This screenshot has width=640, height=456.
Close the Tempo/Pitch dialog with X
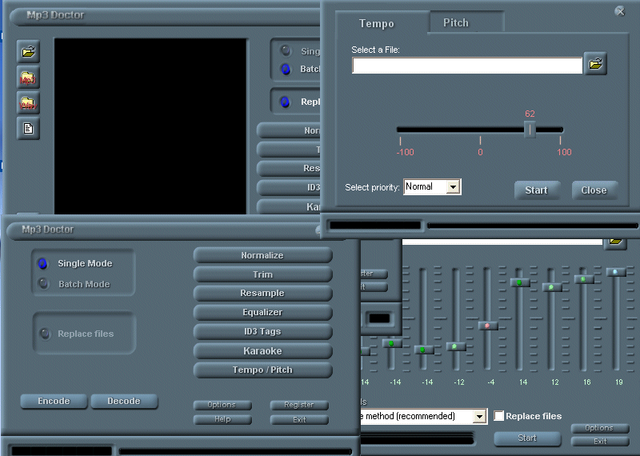[x=620, y=11]
